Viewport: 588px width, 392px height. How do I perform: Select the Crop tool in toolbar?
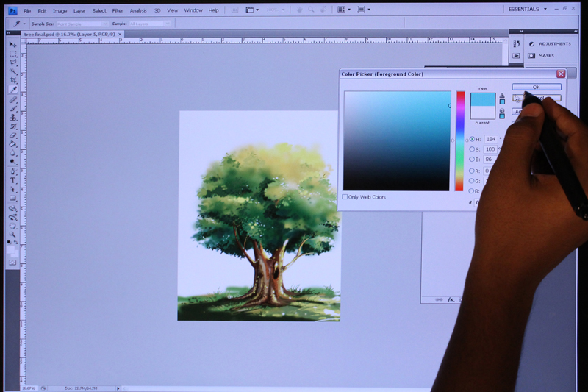coord(13,80)
